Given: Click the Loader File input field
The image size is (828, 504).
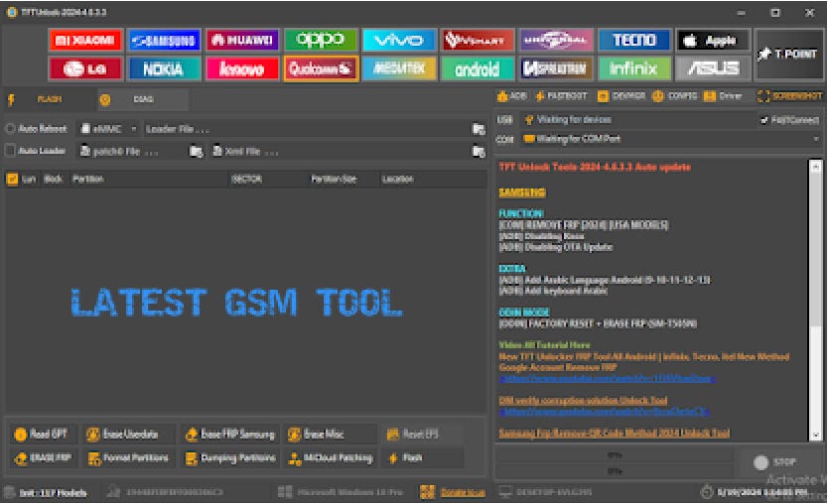Looking at the screenshot, I should [306, 129].
